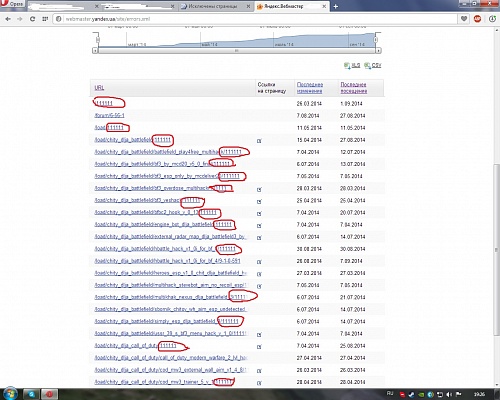
Task: Open page links icon for bf3_vashack row
Action: [259, 201]
